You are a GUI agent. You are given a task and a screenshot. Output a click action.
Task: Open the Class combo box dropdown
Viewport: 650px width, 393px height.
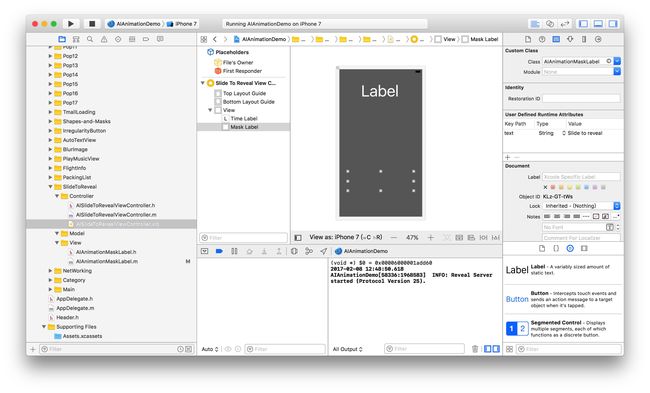[x=617, y=61]
